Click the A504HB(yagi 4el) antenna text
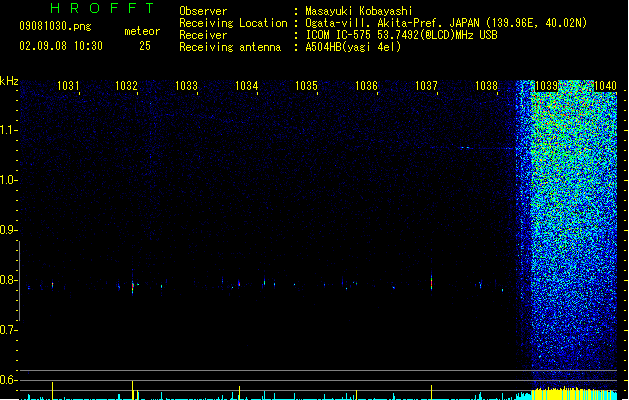The width and height of the screenshot is (629, 400). point(353,47)
